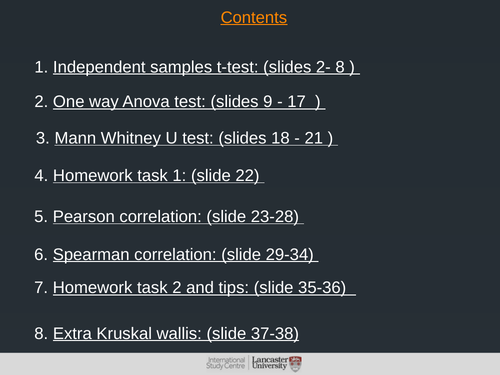Open the One way Anova test link

coord(189,102)
